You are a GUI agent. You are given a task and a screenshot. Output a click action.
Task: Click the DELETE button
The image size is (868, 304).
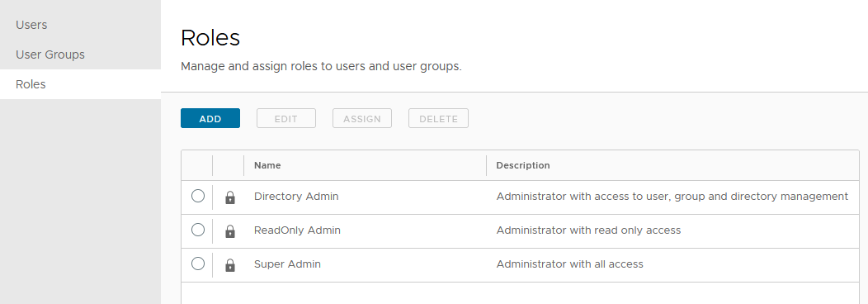click(438, 118)
